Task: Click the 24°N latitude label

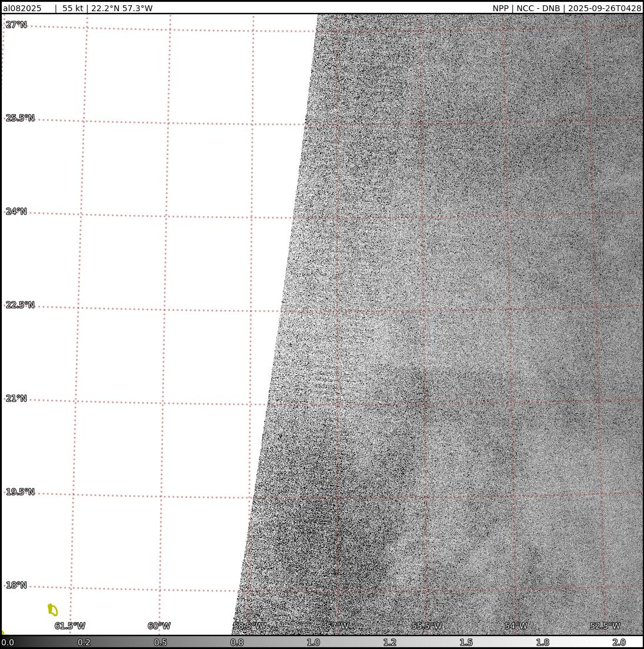Action: 16,212
